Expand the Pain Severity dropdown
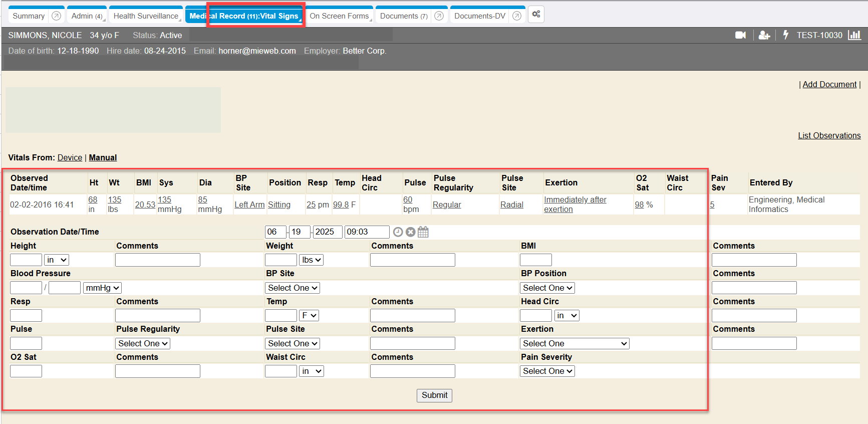868x424 pixels. point(547,371)
